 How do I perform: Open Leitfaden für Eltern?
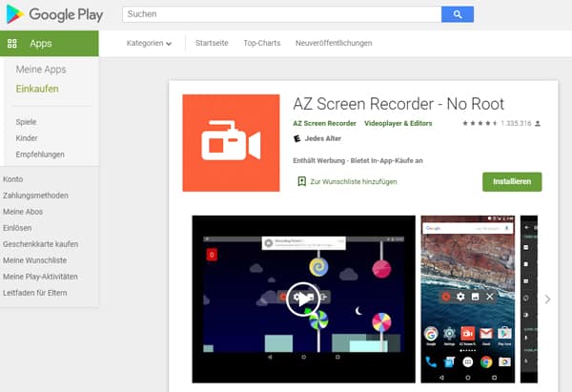[x=35, y=293]
